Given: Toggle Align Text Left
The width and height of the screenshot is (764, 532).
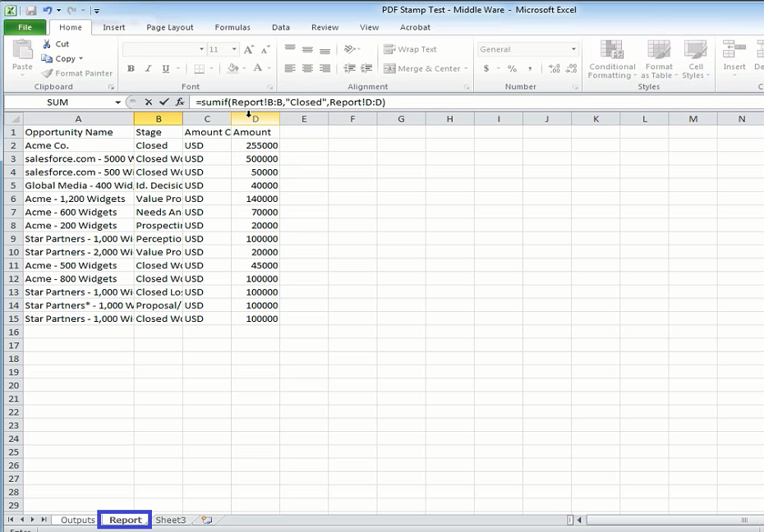Looking at the screenshot, I should click(290, 69).
